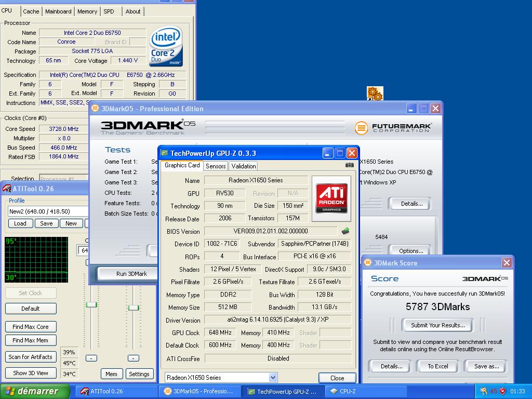532x399 pixels.
Task: Click Show 3D View in ATITool
Action: point(31,373)
